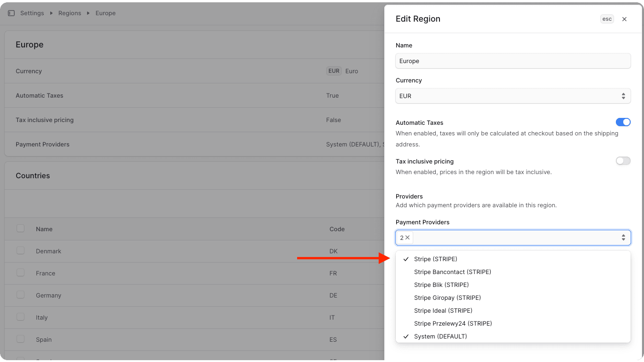Select Stripe Giropay from the providers list
Screen dimensions: 644x362
(x=447, y=298)
